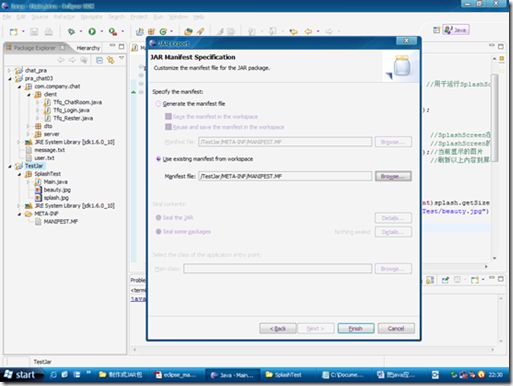The image size is (513, 386).
Task: Toggle Link with Editor in Package Explorer
Action: pos(110,60)
